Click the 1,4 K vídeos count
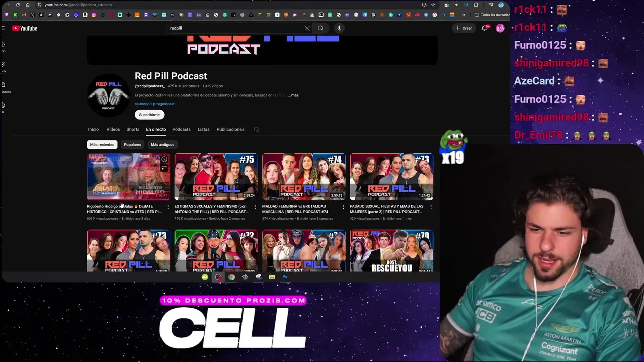The image size is (644, 362). click(212, 86)
